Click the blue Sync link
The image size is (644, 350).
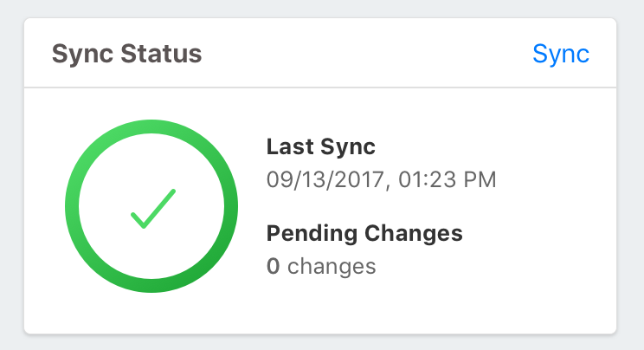coord(561,54)
